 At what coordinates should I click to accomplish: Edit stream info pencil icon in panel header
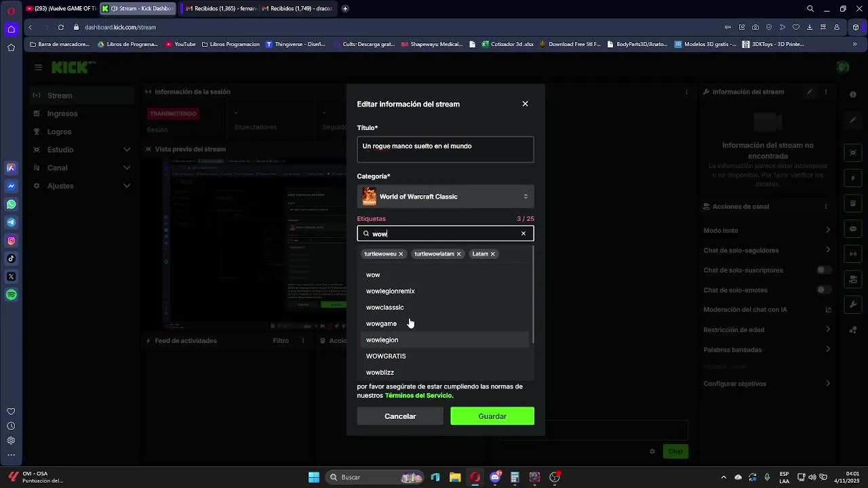click(x=810, y=91)
